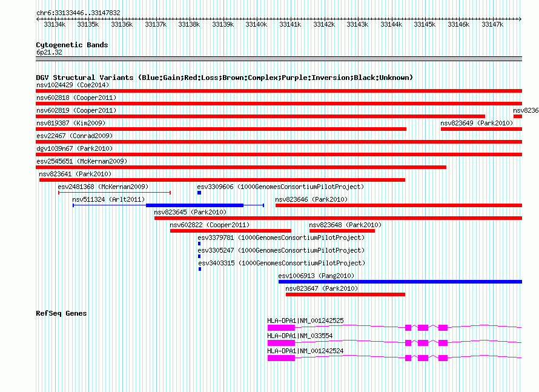This screenshot has width=539, height=392.
Task: Click the nsv1024429 (Coe2014) variant bar
Action: (279, 91)
